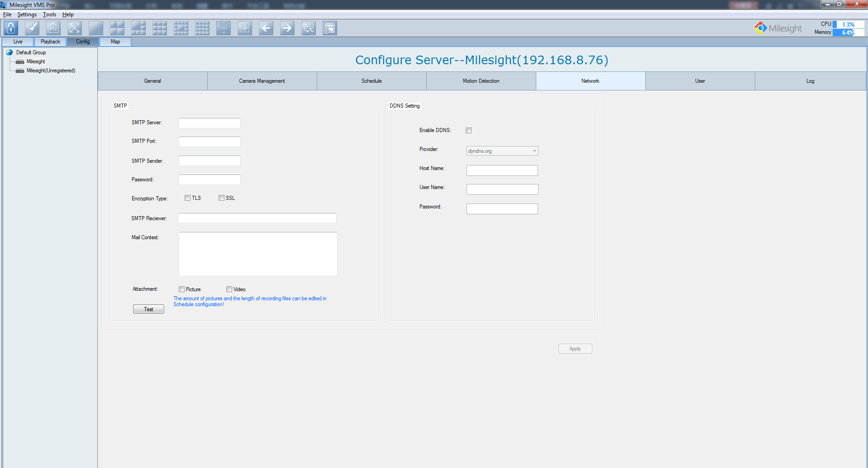The image size is (868, 468).
Task: Click the Default Group globe icon
Action: pos(10,52)
